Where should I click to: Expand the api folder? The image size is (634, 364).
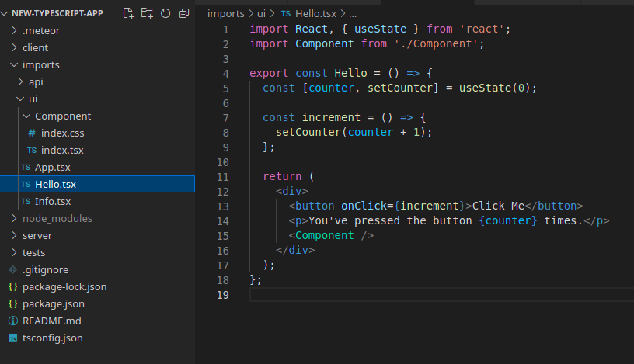point(21,81)
